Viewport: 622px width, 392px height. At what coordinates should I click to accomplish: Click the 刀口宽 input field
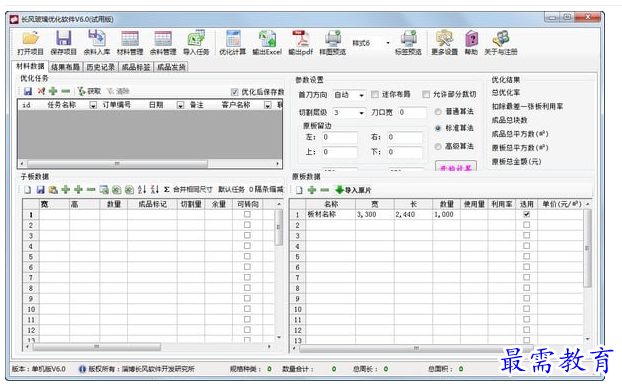pyautogui.click(x=413, y=113)
